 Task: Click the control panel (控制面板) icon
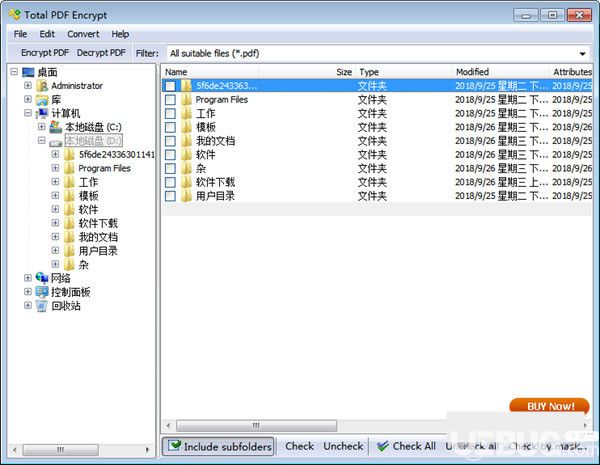[42, 292]
